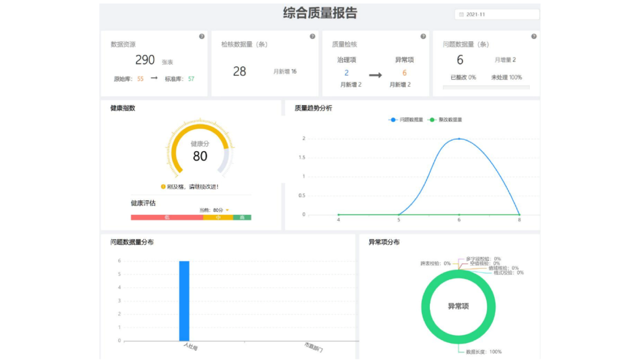The width and height of the screenshot is (644, 362).
Task: Click help icon on 检核数据量 card
Action: tap(312, 37)
